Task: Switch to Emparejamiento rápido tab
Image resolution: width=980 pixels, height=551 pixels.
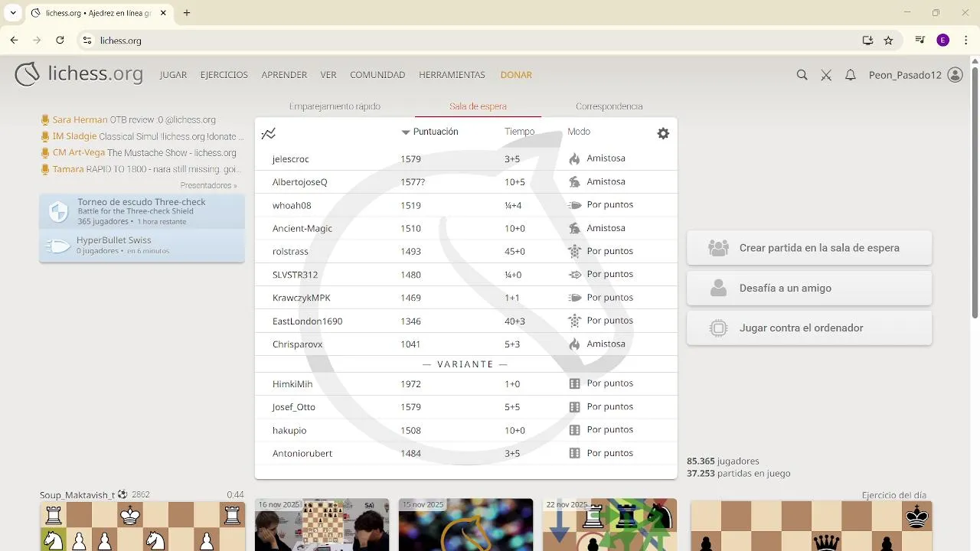Action: coord(335,106)
